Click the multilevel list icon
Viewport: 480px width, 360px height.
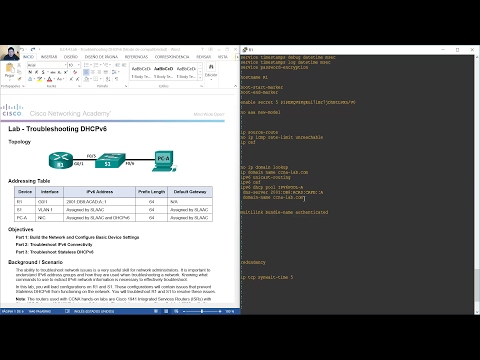pyautogui.click(x=106, y=65)
